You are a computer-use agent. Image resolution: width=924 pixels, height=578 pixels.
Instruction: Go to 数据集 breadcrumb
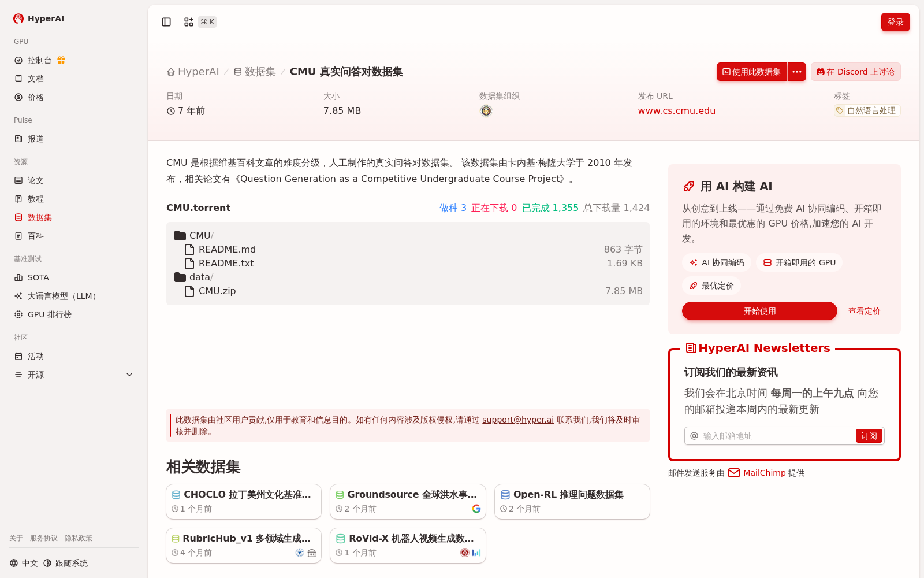tap(255, 72)
